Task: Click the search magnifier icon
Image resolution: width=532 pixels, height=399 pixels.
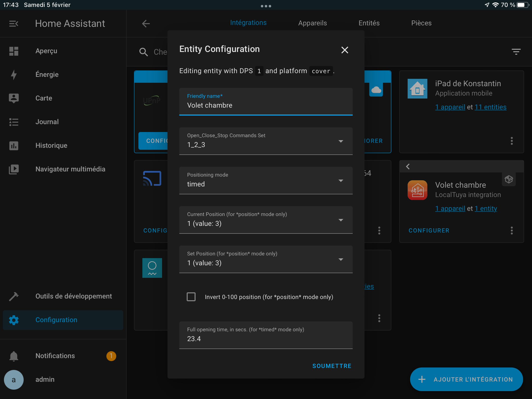Action: coord(144,52)
